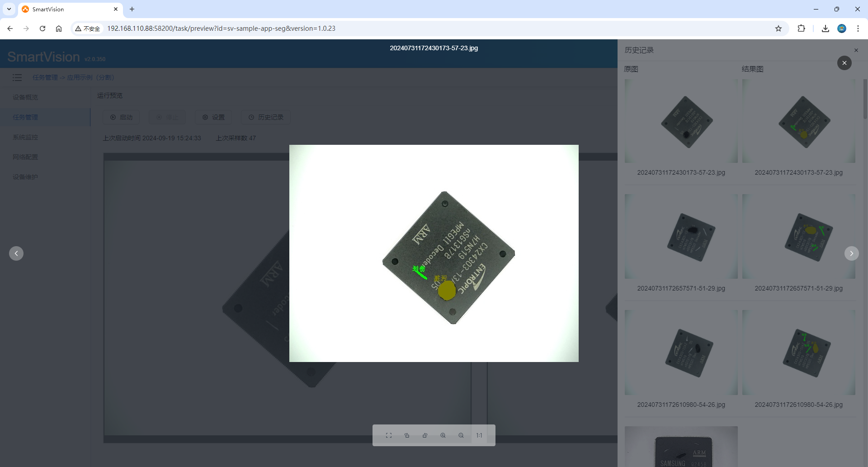Close the image preview overlay
The width and height of the screenshot is (868, 467).
click(844, 63)
